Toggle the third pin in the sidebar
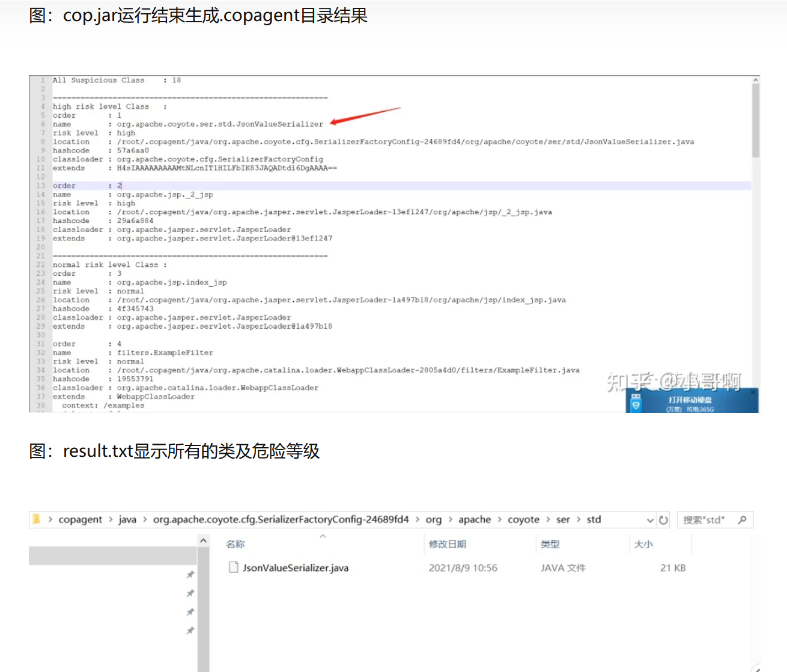The image size is (787, 672). (x=190, y=612)
